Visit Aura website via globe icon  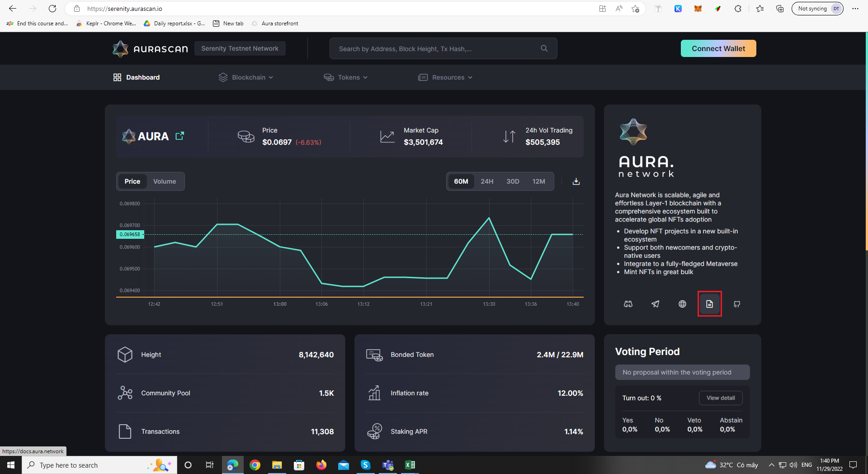pyautogui.click(x=682, y=304)
